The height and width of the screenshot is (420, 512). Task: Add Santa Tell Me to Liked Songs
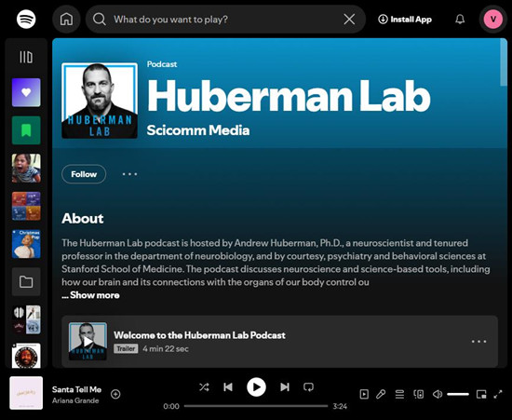click(x=115, y=394)
